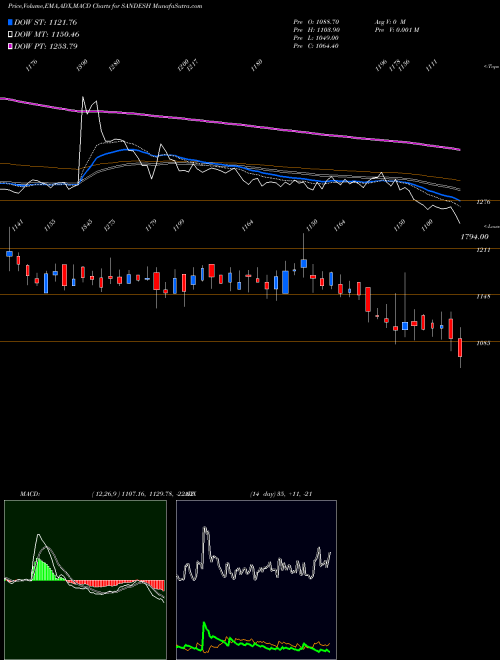The image size is (500, 660).
Task: Click the white DOW MT legend swatch
Action: click(11, 34)
